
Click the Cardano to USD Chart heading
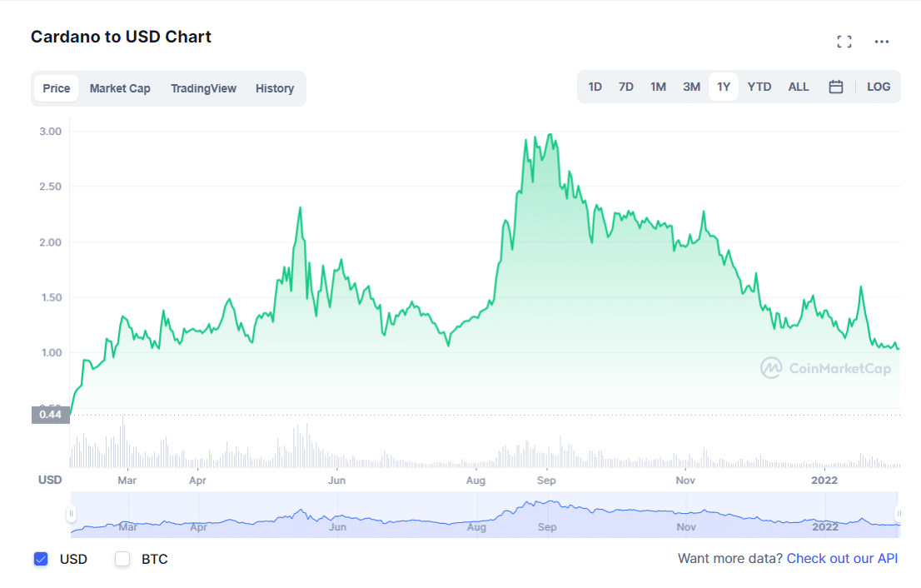point(121,37)
